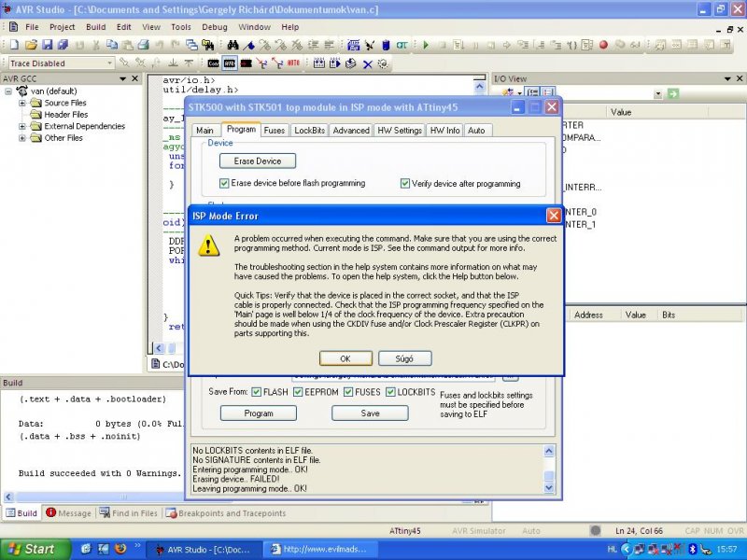
Task: Open the Find in Files output tab
Action: (128, 513)
